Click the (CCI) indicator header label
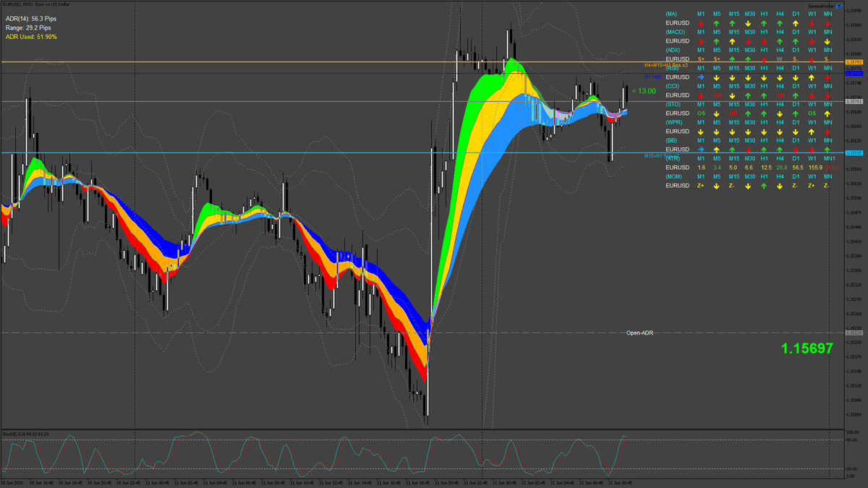868x488 pixels. pyautogui.click(x=673, y=86)
